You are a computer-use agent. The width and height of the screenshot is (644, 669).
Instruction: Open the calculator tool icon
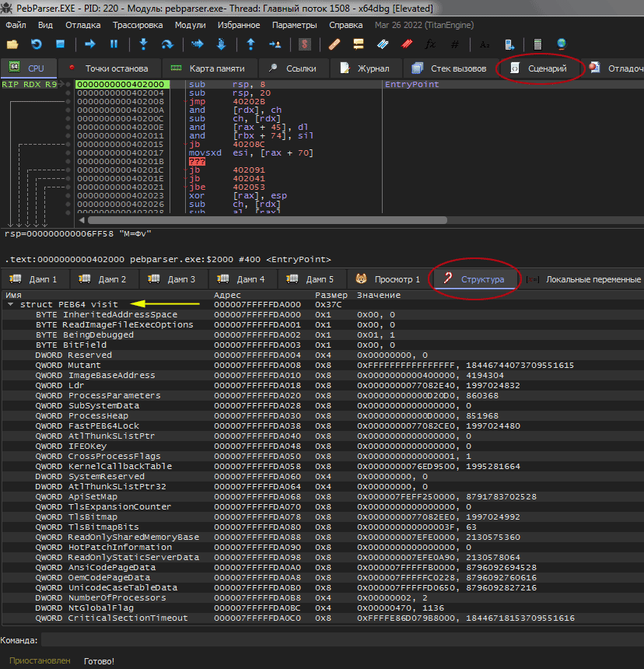(537, 44)
